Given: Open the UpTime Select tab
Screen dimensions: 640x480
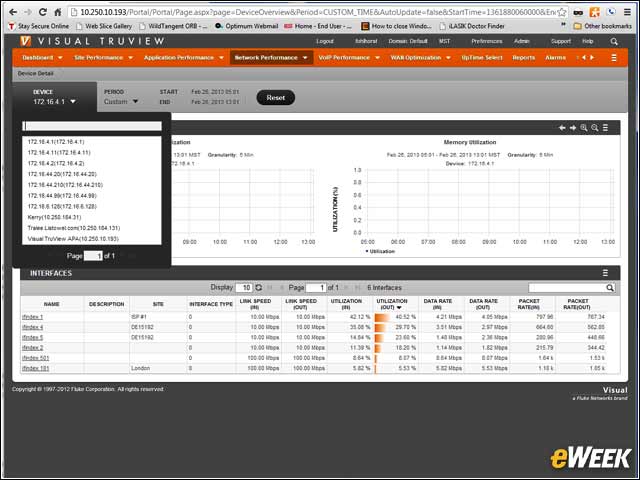Looking at the screenshot, I should pos(482,58).
